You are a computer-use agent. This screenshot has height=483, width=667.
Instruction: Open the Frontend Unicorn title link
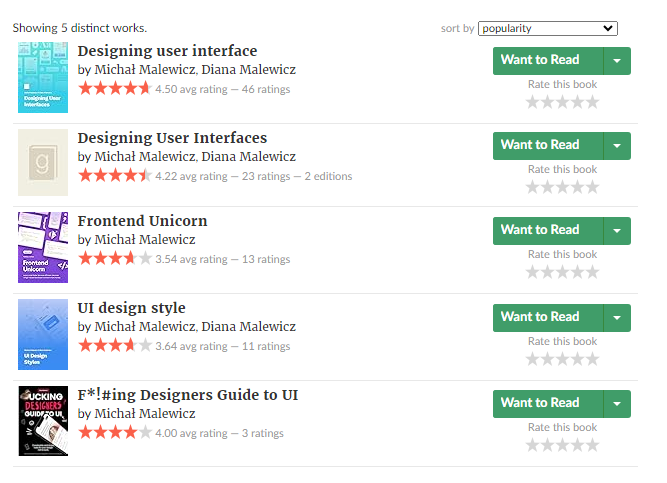(143, 221)
